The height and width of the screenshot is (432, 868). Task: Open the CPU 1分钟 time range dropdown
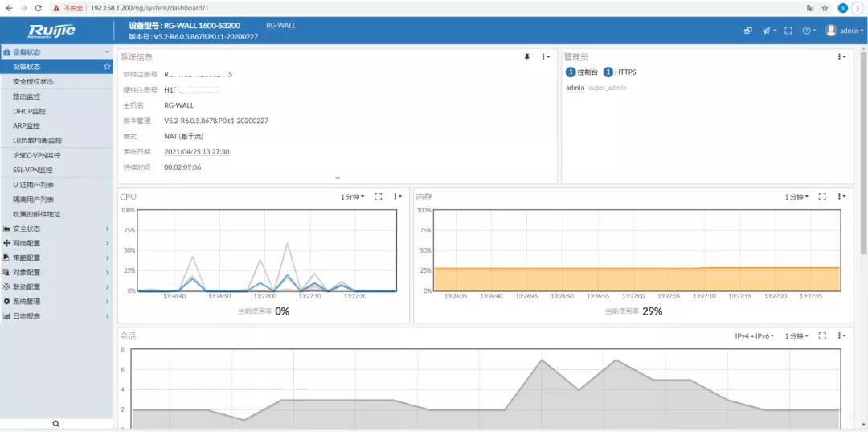[353, 196]
